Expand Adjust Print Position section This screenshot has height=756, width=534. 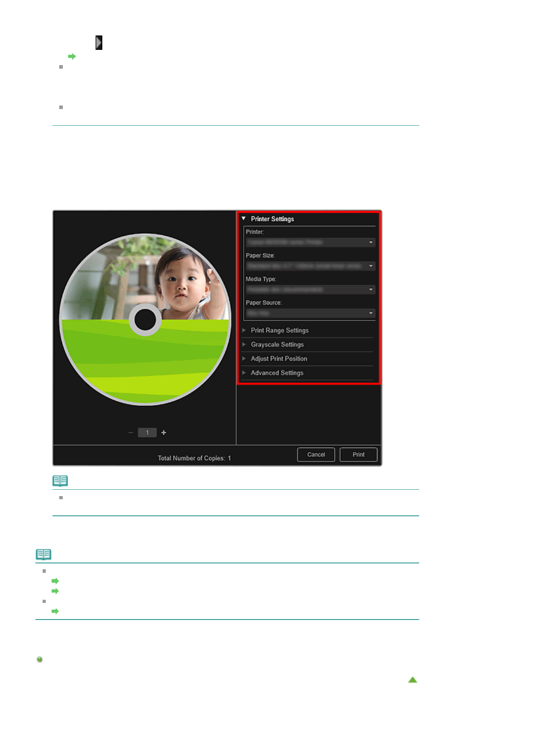pos(279,359)
